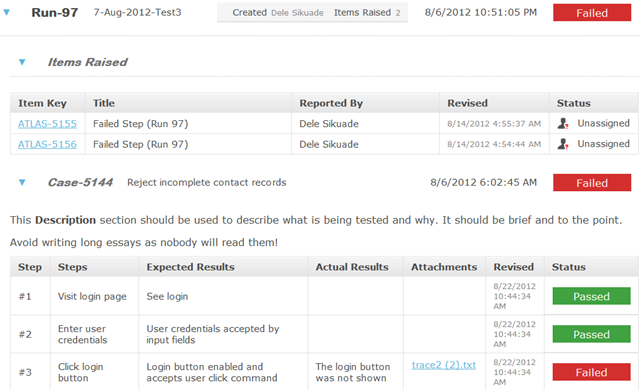Open the trace2 (2).txt attachment

[444, 365]
